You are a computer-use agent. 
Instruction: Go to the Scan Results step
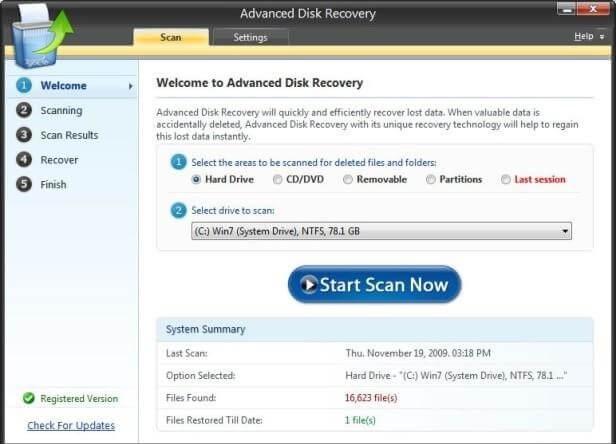[x=70, y=135]
